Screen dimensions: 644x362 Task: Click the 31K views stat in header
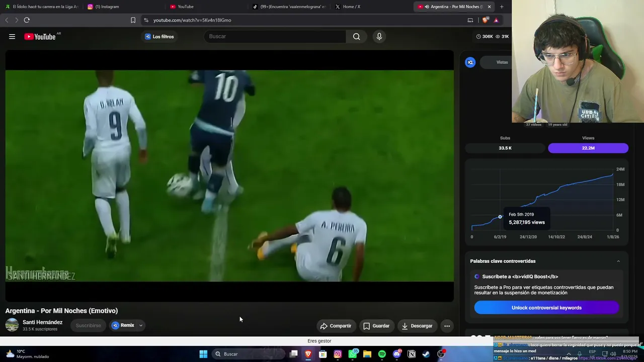coord(502,36)
